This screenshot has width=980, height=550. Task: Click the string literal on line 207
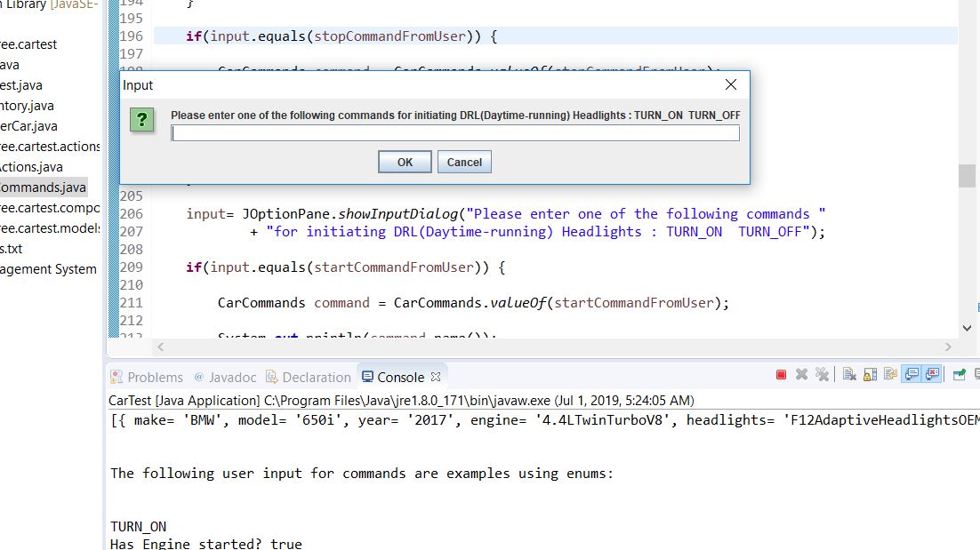[x=538, y=232]
